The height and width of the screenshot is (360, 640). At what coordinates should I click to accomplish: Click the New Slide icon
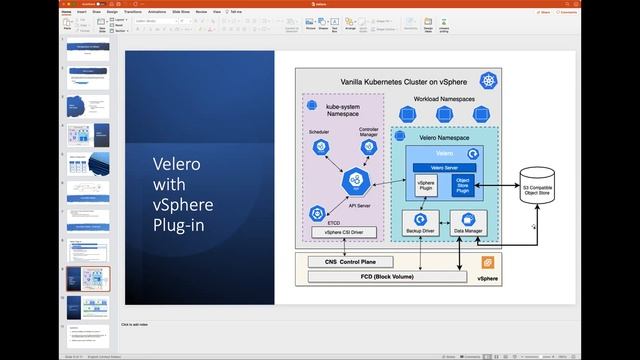point(101,22)
